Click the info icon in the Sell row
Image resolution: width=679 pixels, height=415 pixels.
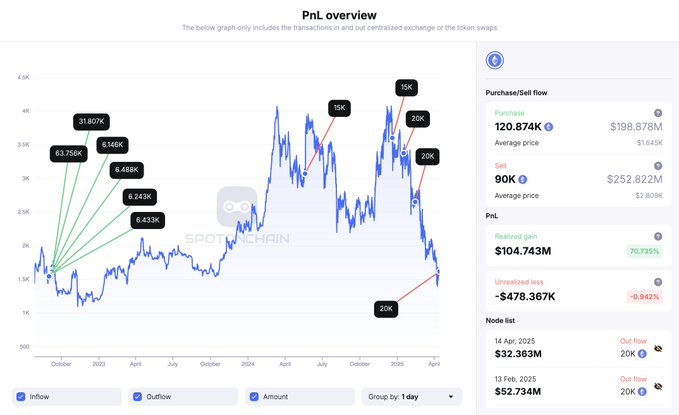pos(658,167)
